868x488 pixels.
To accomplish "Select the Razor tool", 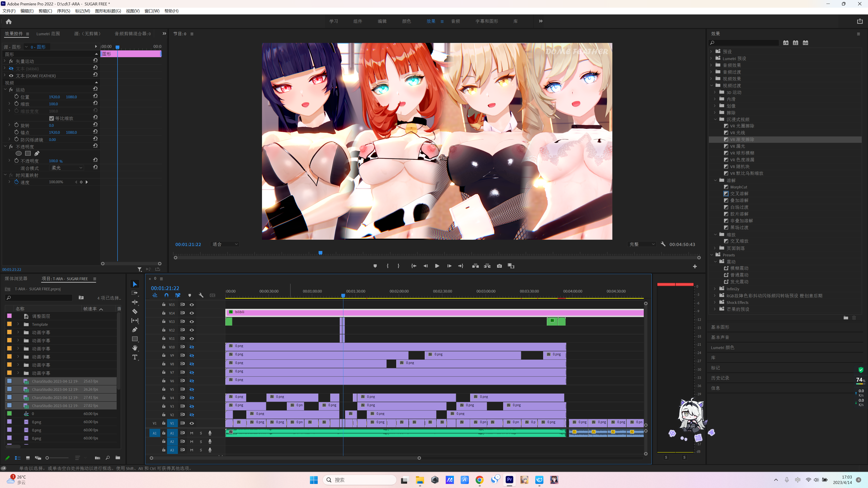I will click(x=135, y=311).
